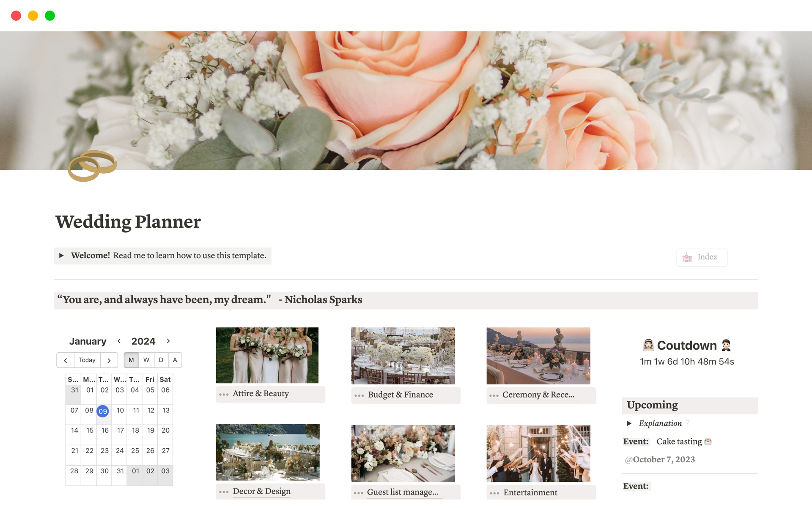Click the dots icon beside Ceremony & Reception
Screen dimensions: 812x508
pos(494,395)
